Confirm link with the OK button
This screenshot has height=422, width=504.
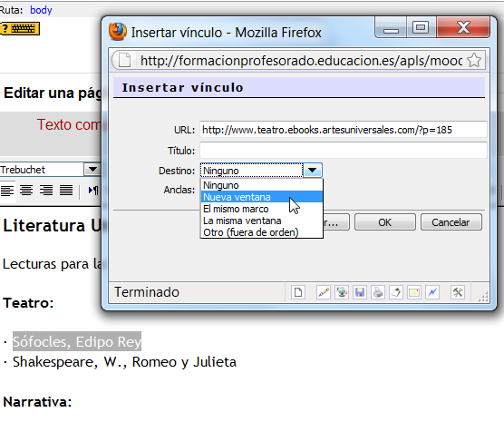[x=385, y=222]
